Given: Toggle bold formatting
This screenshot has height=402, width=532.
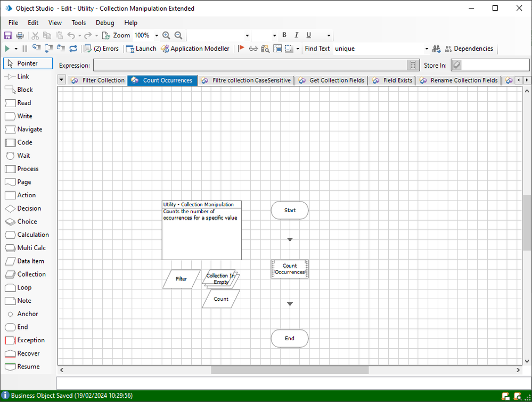Looking at the screenshot, I should [x=284, y=35].
